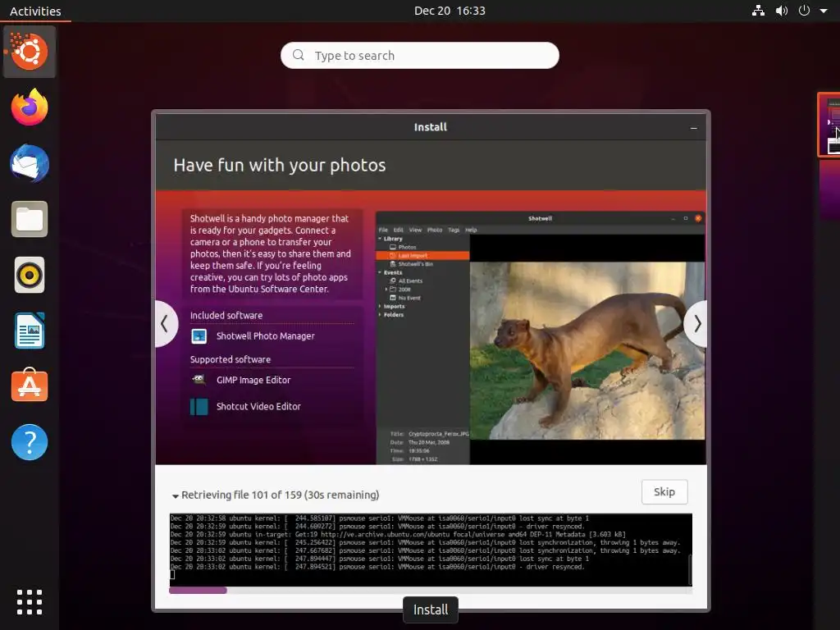Select GIMP Image Editor entry
The width and height of the screenshot is (840, 630).
tap(253, 380)
